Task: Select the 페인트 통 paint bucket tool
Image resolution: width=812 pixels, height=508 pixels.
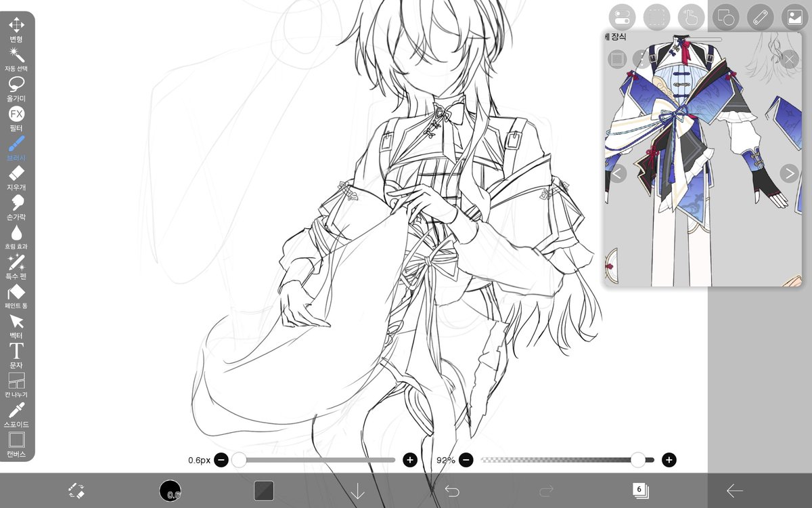Action: point(16,297)
